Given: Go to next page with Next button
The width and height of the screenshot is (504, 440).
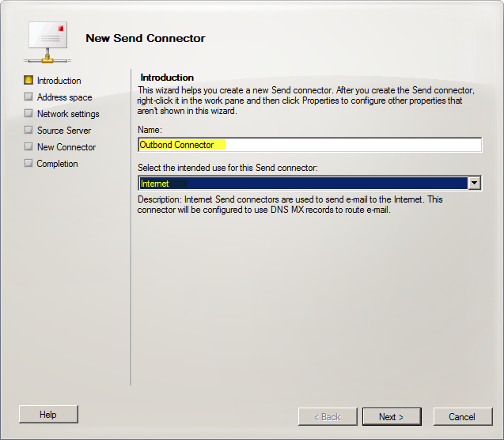Looking at the screenshot, I should (392, 417).
